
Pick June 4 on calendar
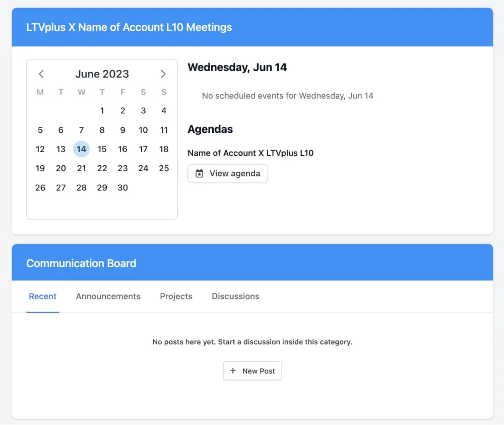(164, 111)
